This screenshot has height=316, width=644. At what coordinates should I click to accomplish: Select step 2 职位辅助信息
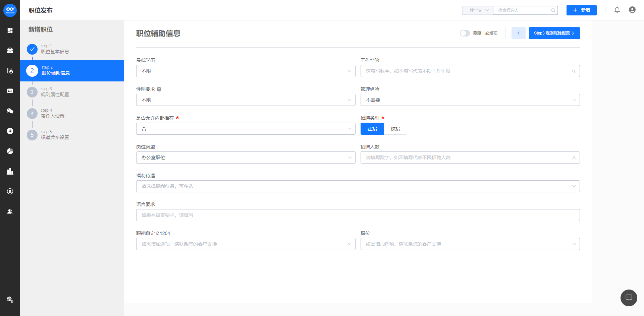[x=72, y=71]
